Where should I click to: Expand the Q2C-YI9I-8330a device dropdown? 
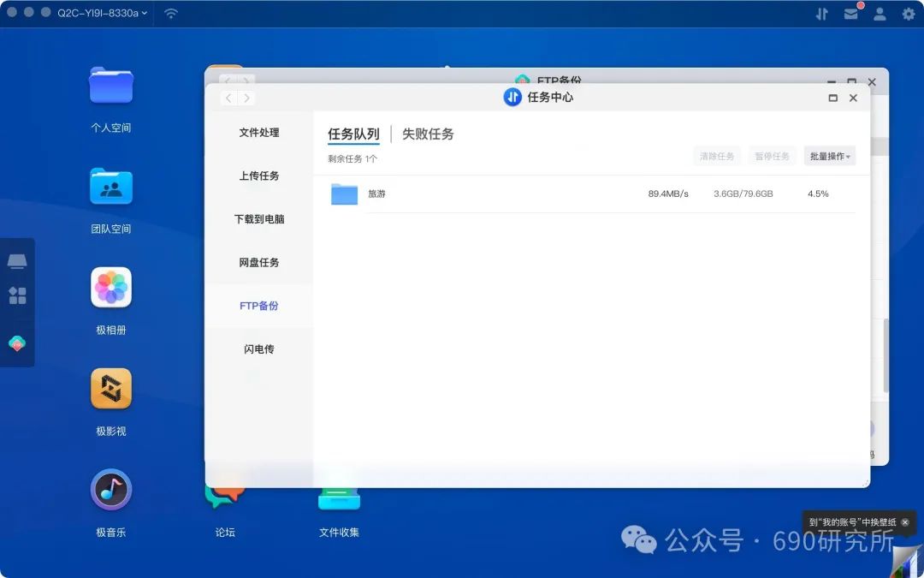tap(102, 13)
